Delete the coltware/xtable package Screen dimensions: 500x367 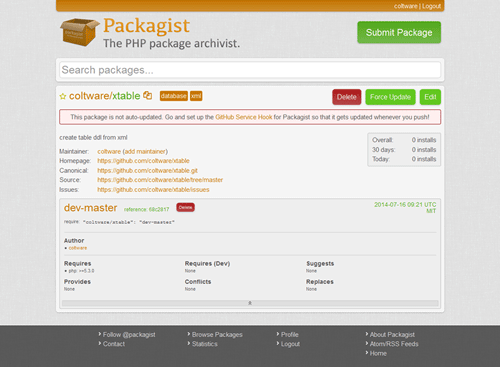tap(347, 97)
